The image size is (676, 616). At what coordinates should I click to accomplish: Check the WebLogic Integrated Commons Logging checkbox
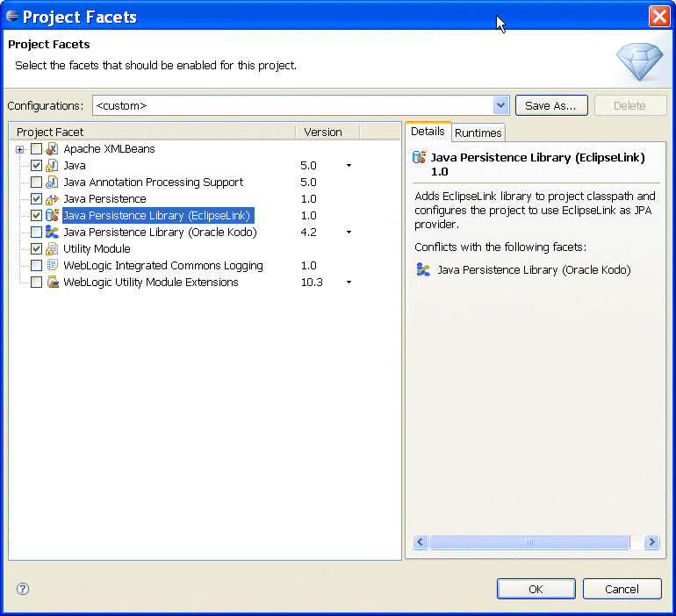tap(36, 265)
